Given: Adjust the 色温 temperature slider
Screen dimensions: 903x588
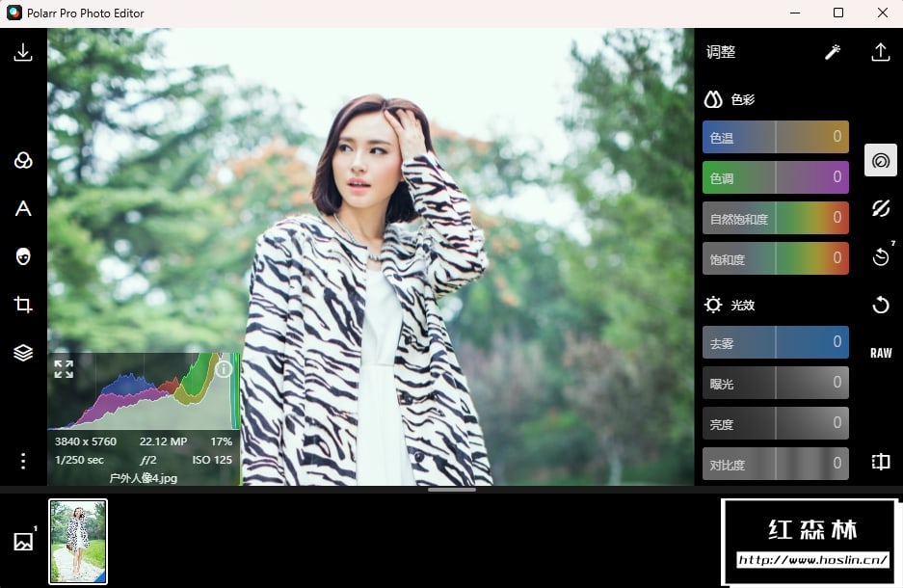Looking at the screenshot, I should point(775,137).
